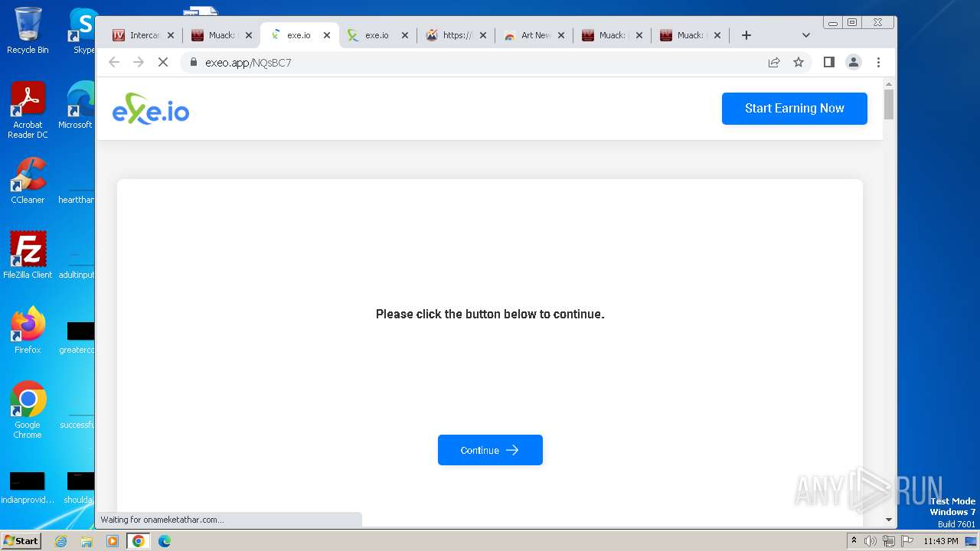The width and height of the screenshot is (980, 551).
Task: Open Chrome three-dot menu
Action: (878, 63)
